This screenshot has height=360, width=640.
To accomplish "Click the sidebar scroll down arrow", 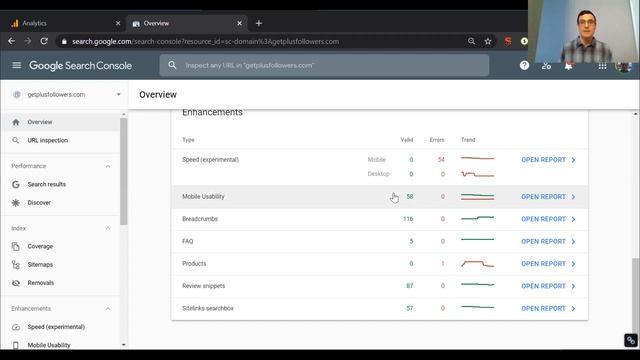I will pyautogui.click(x=124, y=345).
